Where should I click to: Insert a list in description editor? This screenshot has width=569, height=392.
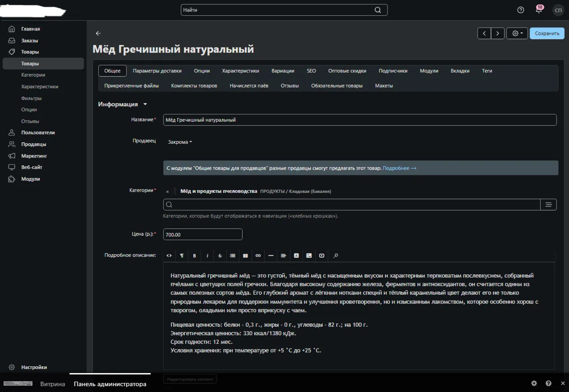pos(233,255)
